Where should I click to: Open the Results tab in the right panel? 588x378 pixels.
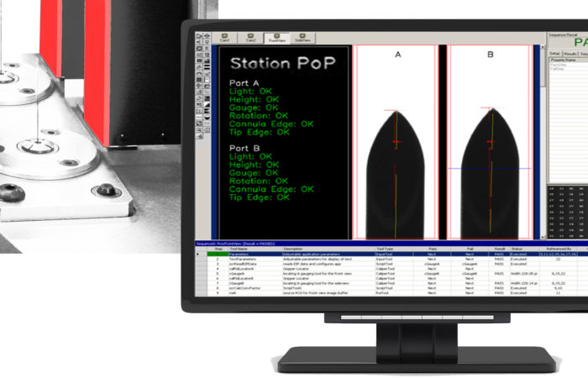[x=570, y=52]
